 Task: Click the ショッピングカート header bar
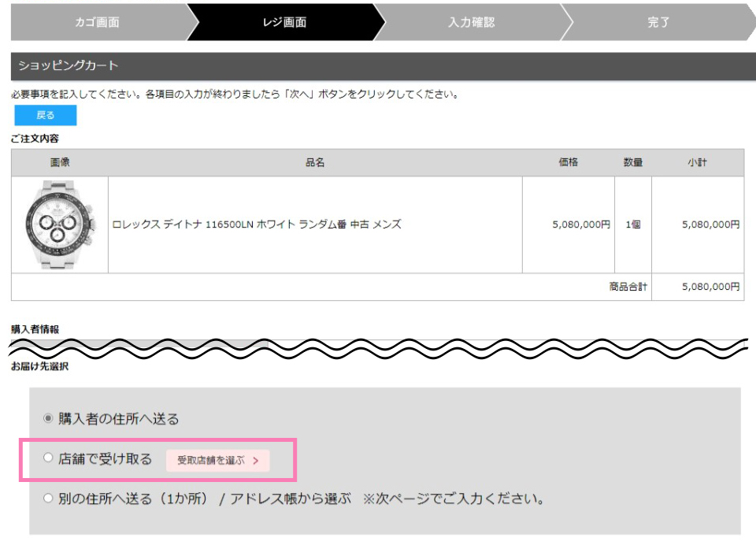pos(384,66)
